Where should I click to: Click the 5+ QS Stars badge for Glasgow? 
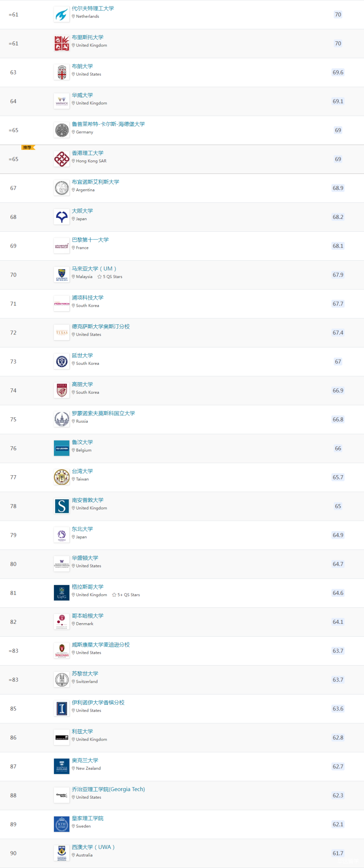pyautogui.click(x=126, y=595)
